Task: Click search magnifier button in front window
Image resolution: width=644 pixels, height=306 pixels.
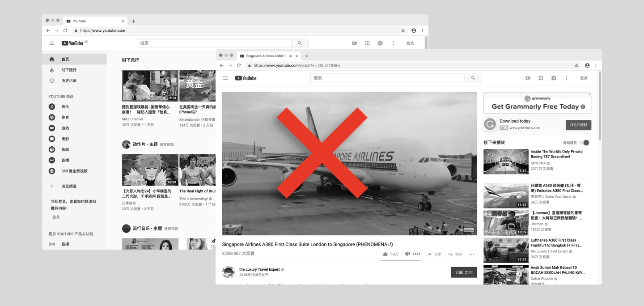Action: click(473, 78)
